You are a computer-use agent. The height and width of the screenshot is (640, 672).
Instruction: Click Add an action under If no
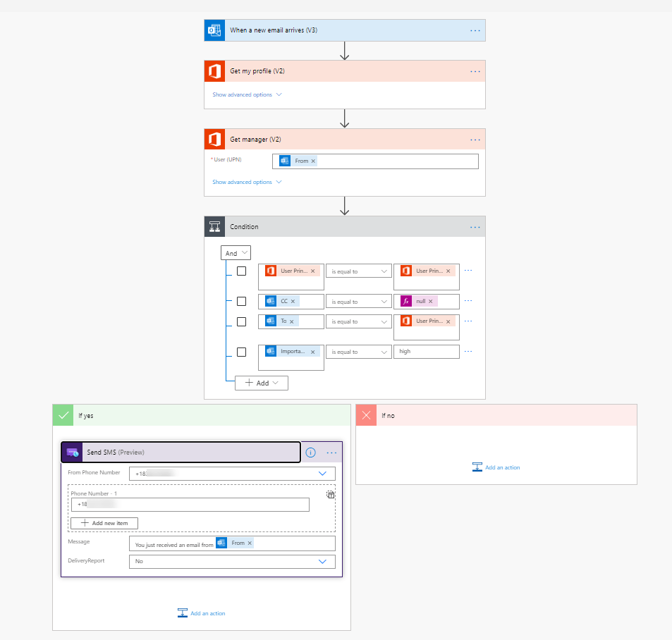[496, 467]
